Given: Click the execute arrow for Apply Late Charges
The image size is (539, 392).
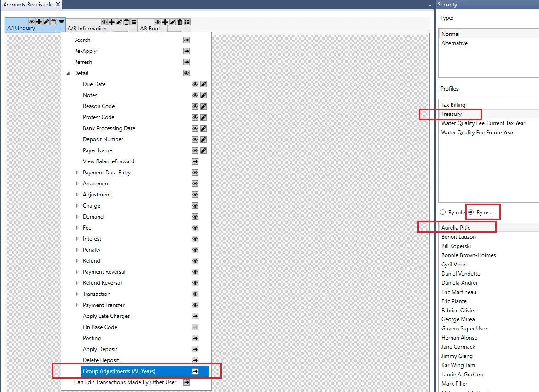Looking at the screenshot, I should (195, 316).
